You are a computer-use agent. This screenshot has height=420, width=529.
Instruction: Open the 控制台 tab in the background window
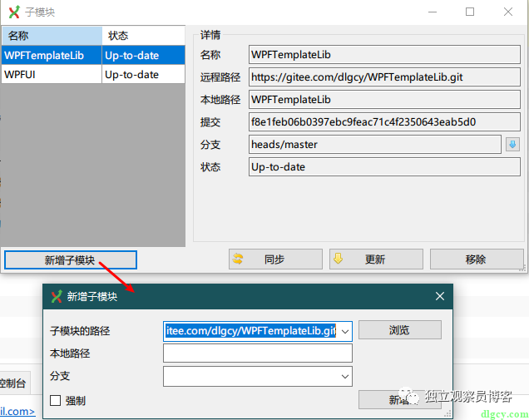click(x=13, y=383)
